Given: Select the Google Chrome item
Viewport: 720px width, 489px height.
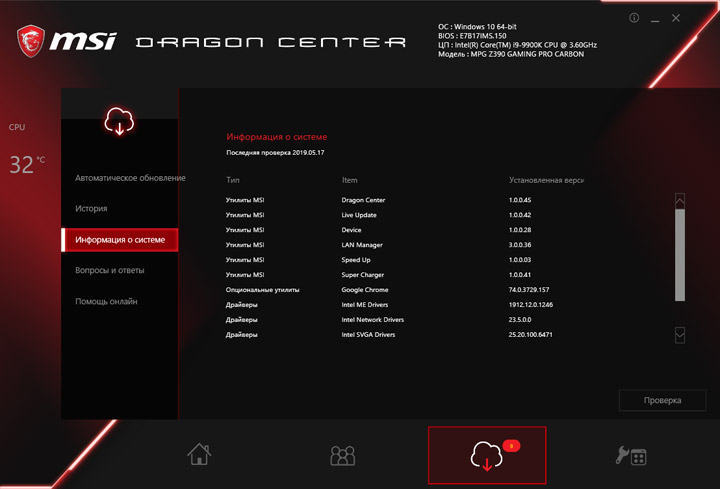Looking at the screenshot, I should (365, 290).
